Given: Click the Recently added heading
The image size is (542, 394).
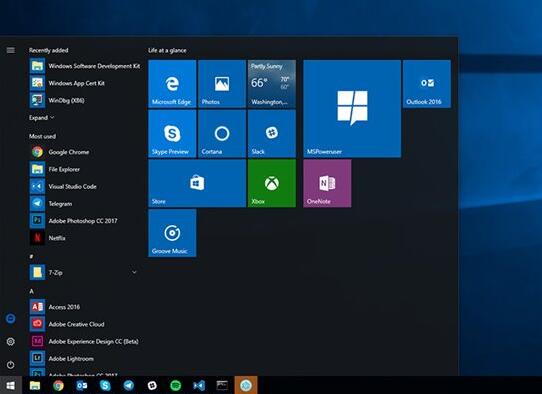Looking at the screenshot, I should [x=48, y=50].
